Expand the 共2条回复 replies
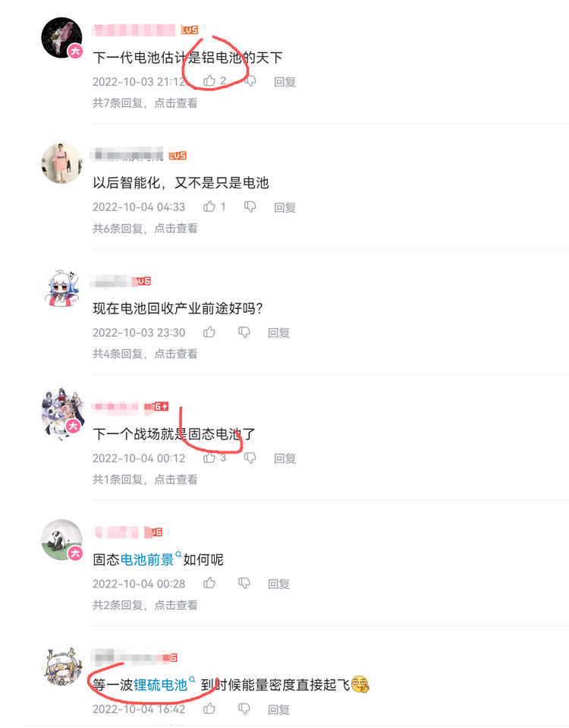The width and height of the screenshot is (569, 728). click(145, 604)
